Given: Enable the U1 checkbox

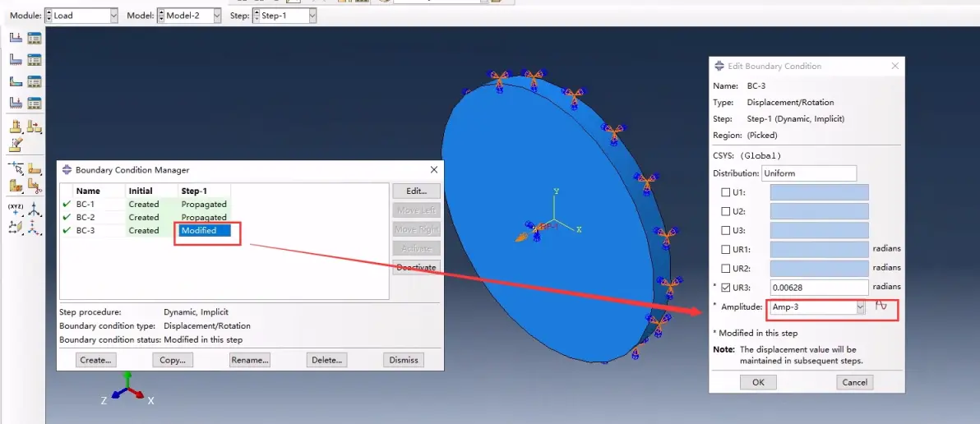Looking at the screenshot, I should coord(725,192).
